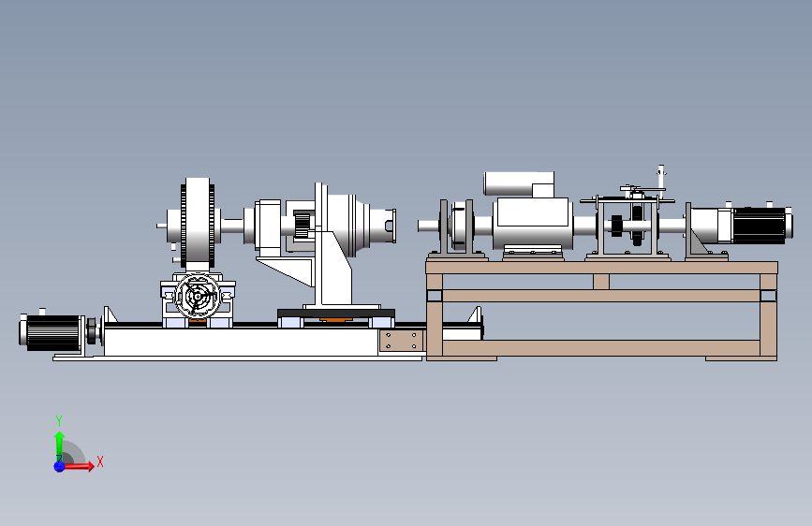Select the shaft stub protruding left of the table
Screen dimensions: 812x526
[x=428, y=226]
